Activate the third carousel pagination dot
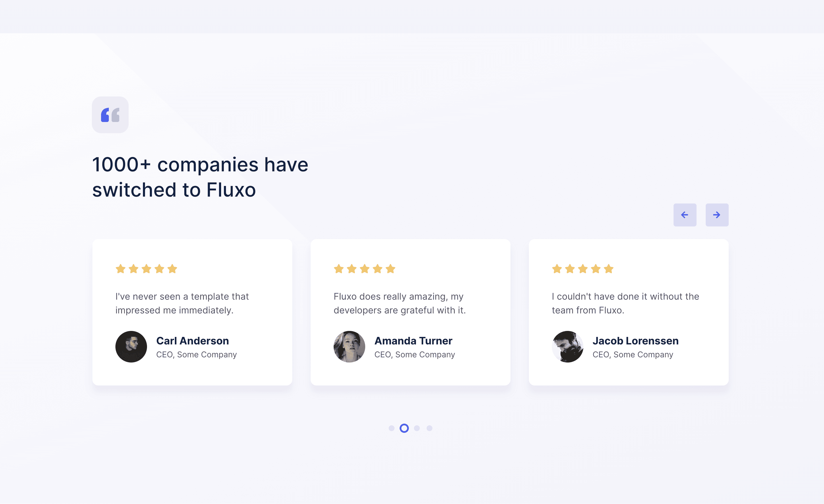The height and width of the screenshot is (504, 824). 417,428
